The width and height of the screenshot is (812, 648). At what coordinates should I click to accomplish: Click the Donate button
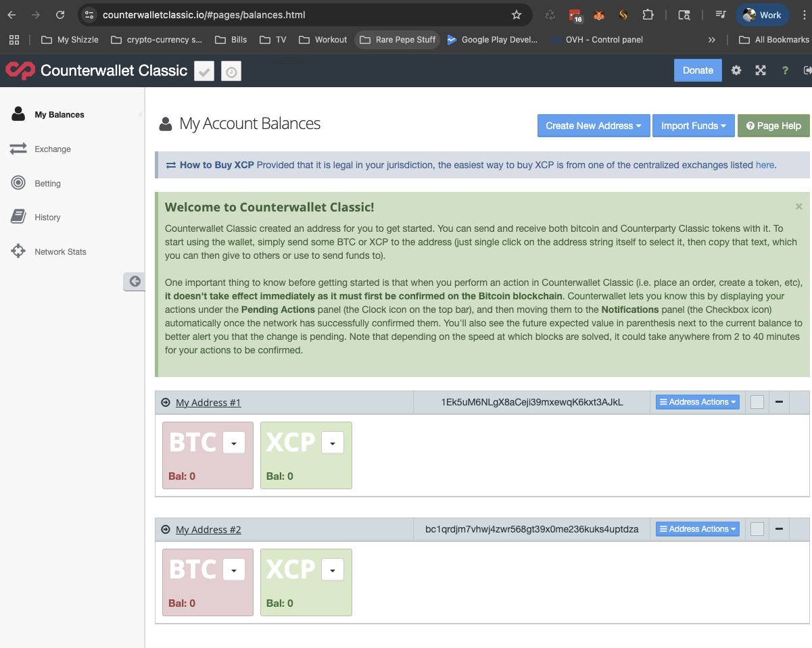(x=698, y=70)
